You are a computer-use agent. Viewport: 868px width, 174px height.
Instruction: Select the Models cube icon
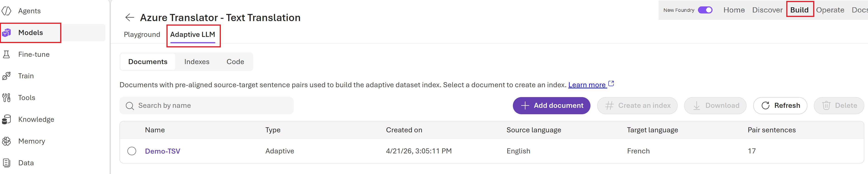6,33
